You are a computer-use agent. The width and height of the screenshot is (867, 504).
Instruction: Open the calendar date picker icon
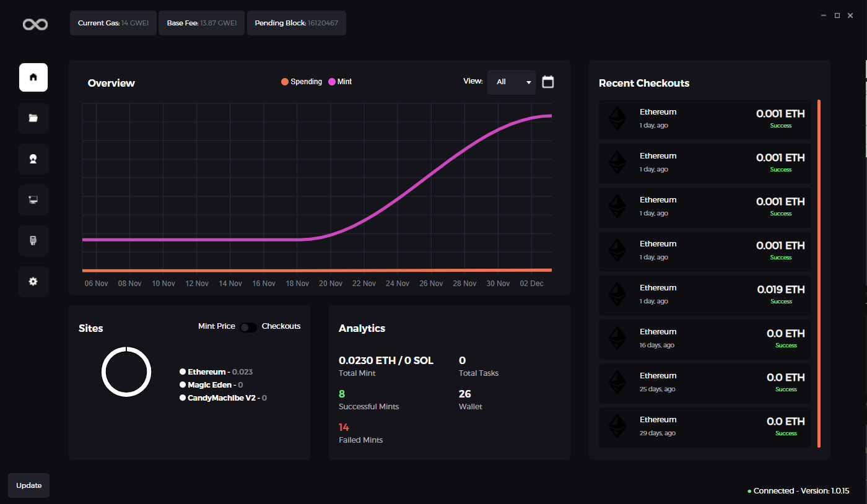coord(548,82)
